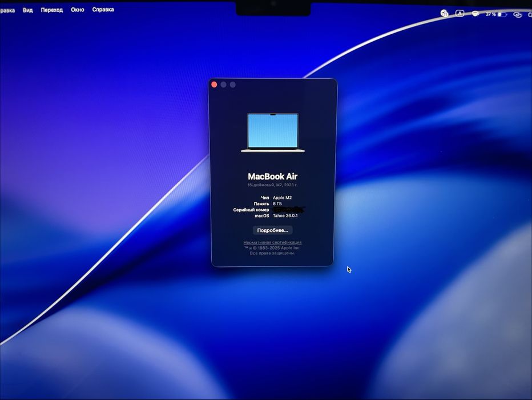Image resolution: width=532 pixels, height=400 pixels.
Task: Click the Серийный номер label
Action: [x=251, y=210]
